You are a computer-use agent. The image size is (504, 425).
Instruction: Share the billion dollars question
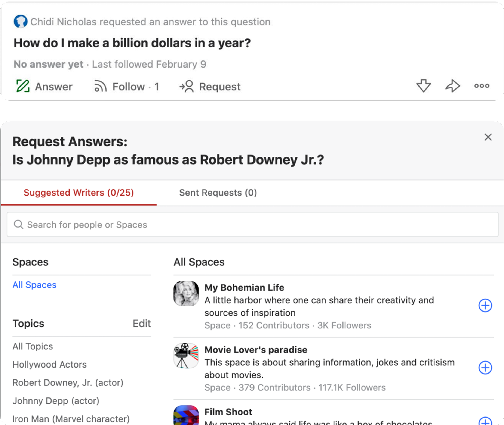point(453,86)
